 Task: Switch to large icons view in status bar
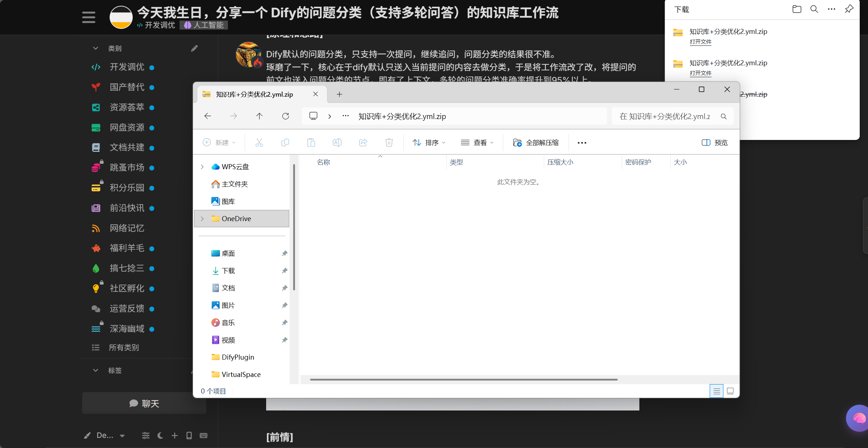click(x=730, y=391)
